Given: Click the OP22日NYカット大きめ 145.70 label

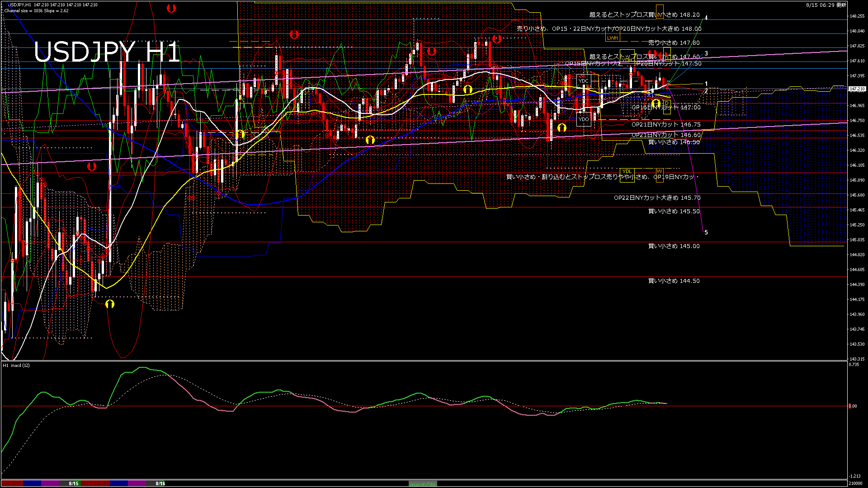Looking at the screenshot, I should [x=657, y=198].
